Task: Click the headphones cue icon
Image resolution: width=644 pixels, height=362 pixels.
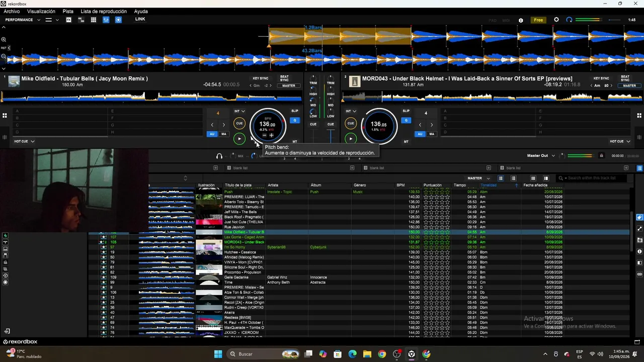Action: pyautogui.click(x=219, y=156)
